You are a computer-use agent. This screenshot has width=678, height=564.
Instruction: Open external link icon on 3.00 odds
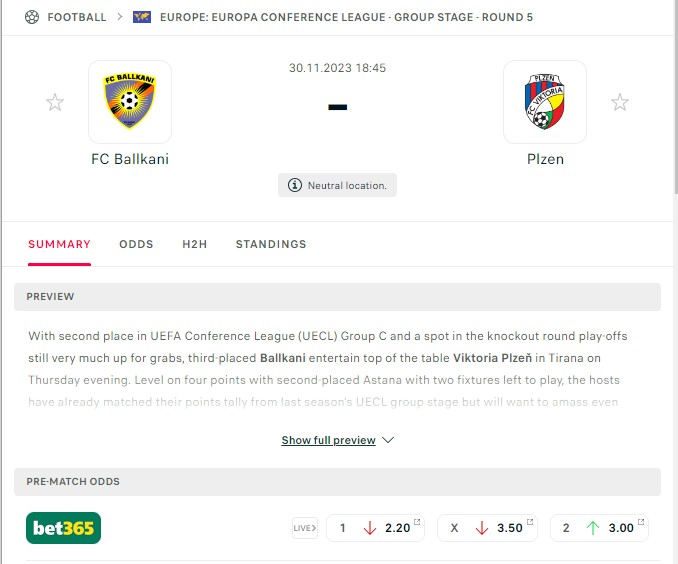(641, 522)
